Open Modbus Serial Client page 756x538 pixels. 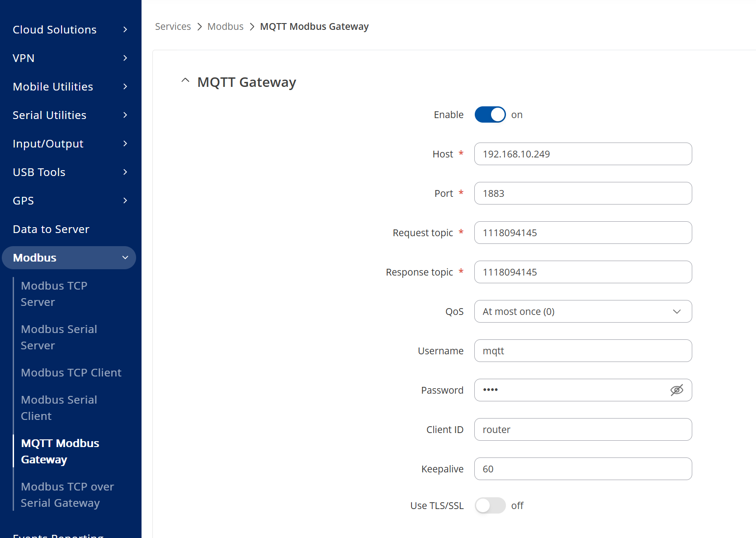click(x=59, y=408)
